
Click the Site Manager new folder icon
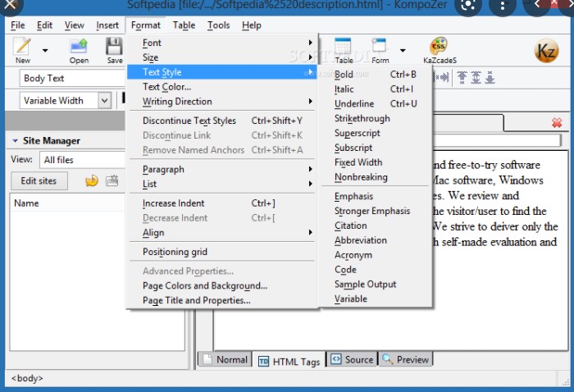tap(112, 180)
